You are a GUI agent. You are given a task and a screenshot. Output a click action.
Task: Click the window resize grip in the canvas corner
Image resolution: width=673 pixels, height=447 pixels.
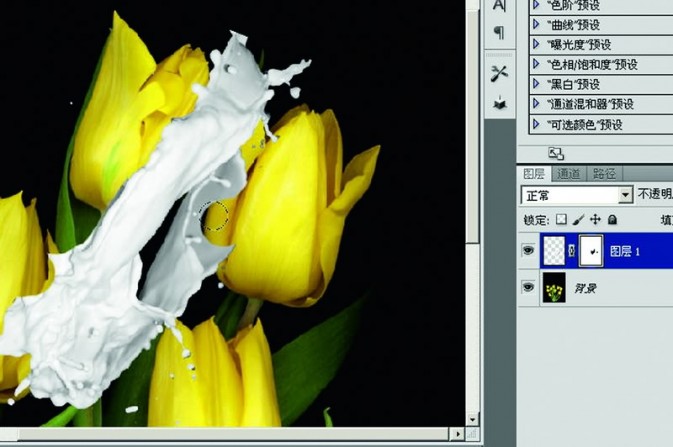pos(472,434)
